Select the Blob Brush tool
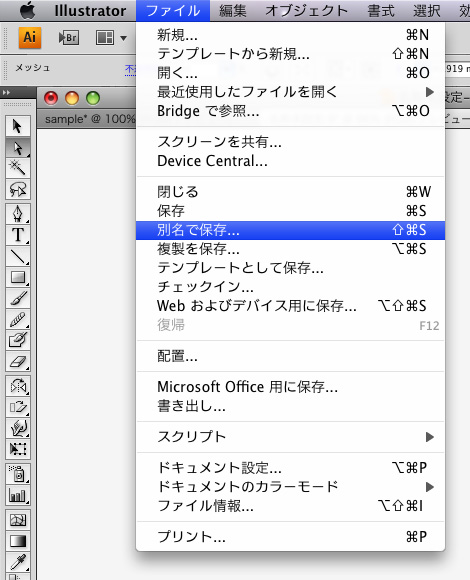Viewport: 470px width, 580px height. coord(18,340)
